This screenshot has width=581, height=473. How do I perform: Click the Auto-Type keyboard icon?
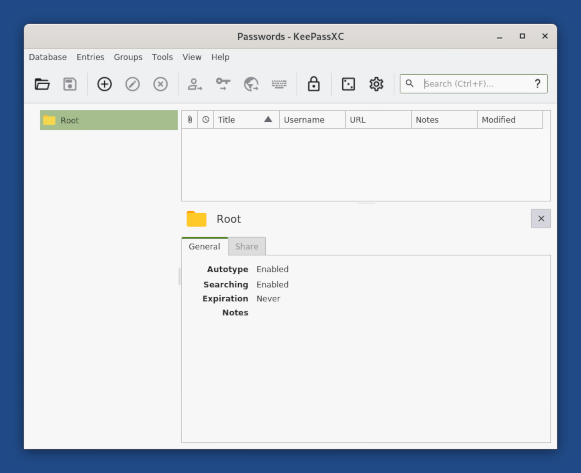(x=279, y=84)
